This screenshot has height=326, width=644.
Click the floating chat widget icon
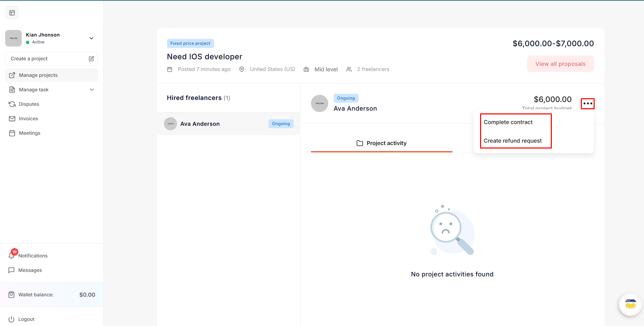point(630,304)
